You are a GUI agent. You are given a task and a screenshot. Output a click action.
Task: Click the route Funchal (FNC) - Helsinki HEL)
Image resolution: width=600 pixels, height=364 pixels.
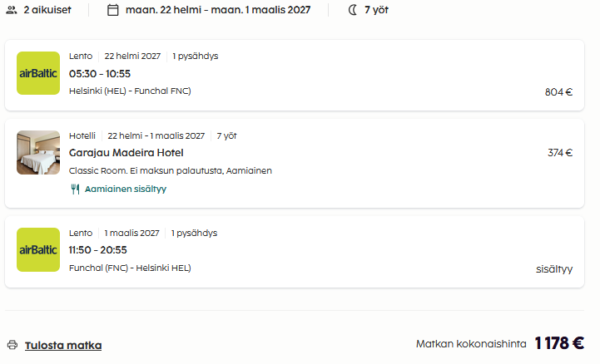tap(130, 268)
